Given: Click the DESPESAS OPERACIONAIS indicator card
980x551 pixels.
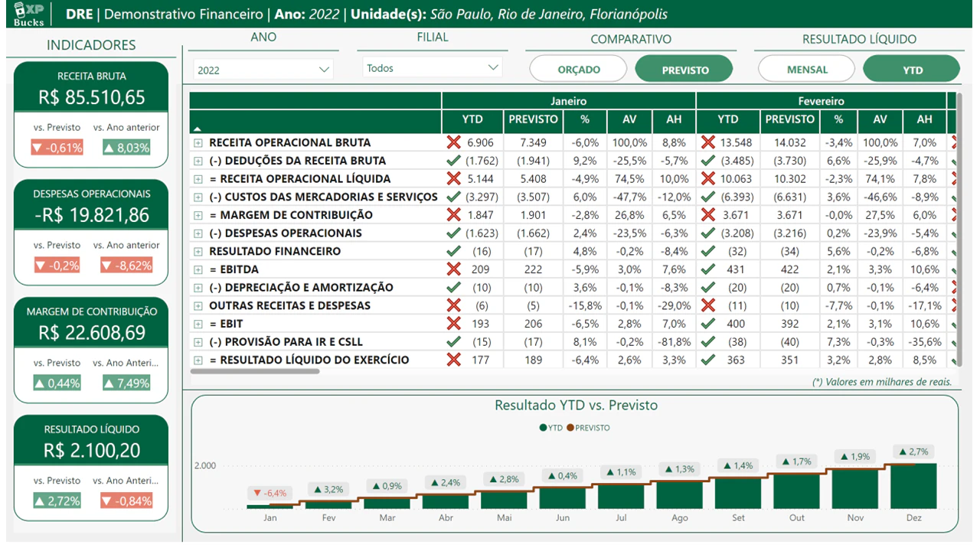Looking at the screenshot, I should click(x=91, y=233).
